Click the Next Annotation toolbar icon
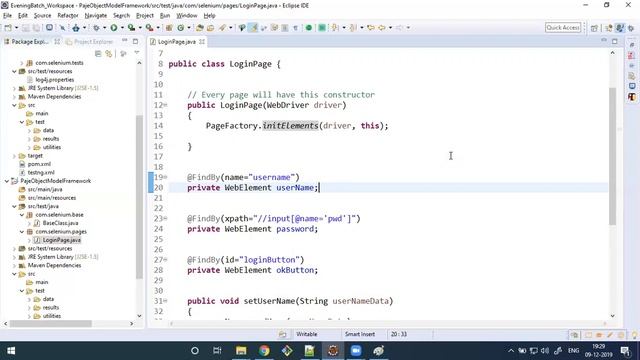 click(x=335, y=28)
